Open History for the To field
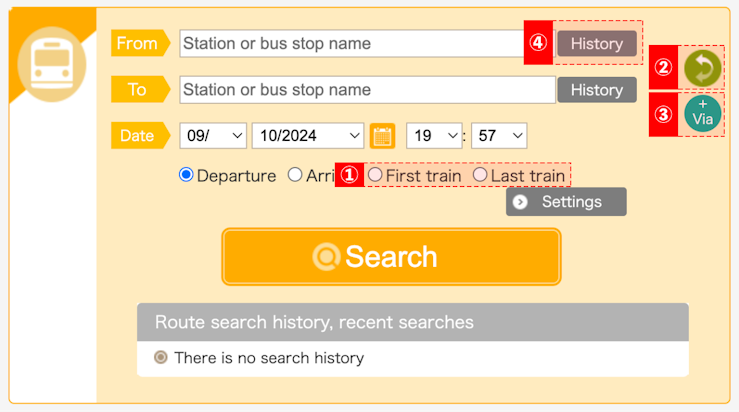Viewport: 739px width, 412px height. [x=597, y=90]
